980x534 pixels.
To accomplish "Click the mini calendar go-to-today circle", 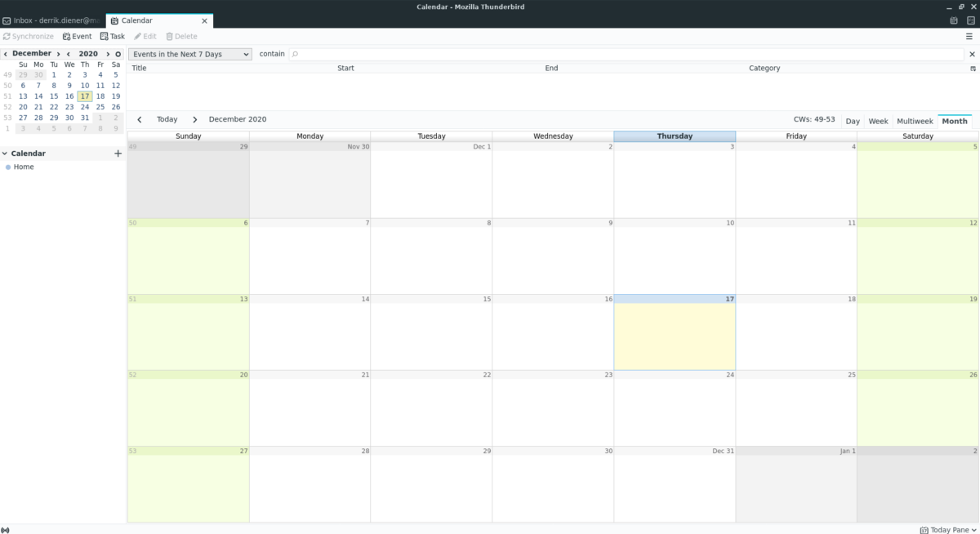I will tap(118, 54).
